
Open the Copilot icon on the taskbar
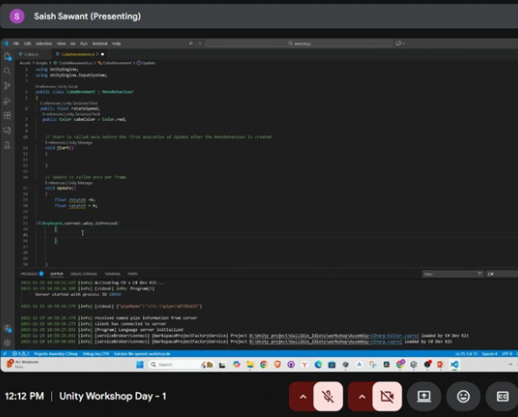(236, 365)
